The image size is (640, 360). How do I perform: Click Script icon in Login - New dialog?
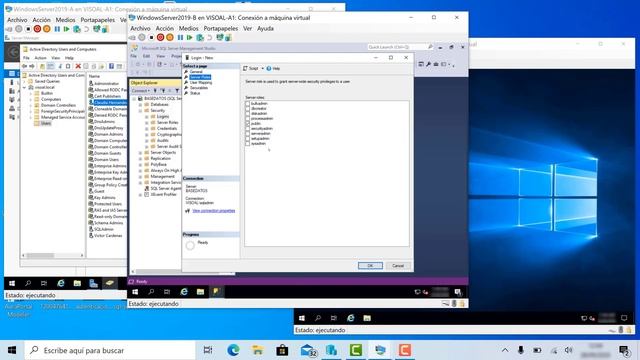(x=245, y=69)
